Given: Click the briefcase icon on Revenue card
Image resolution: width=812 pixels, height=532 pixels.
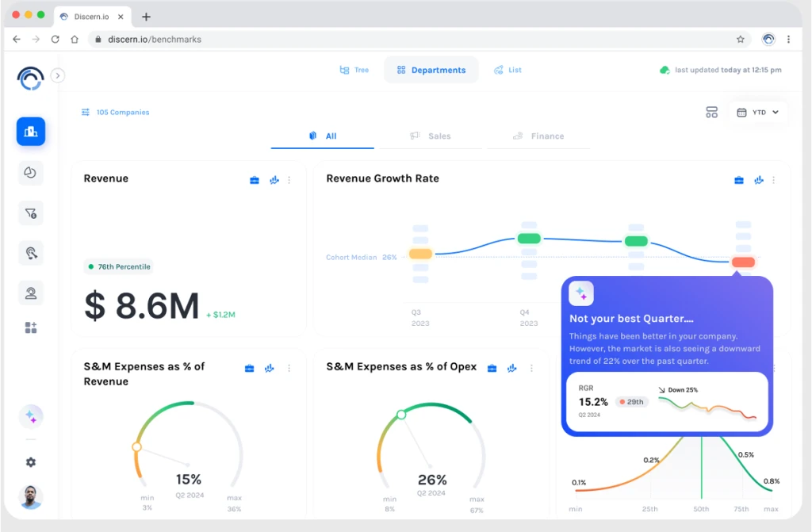Looking at the screenshot, I should [x=255, y=180].
